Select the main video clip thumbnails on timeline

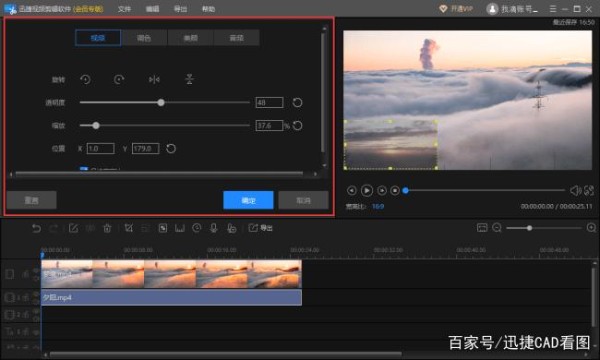click(171, 274)
